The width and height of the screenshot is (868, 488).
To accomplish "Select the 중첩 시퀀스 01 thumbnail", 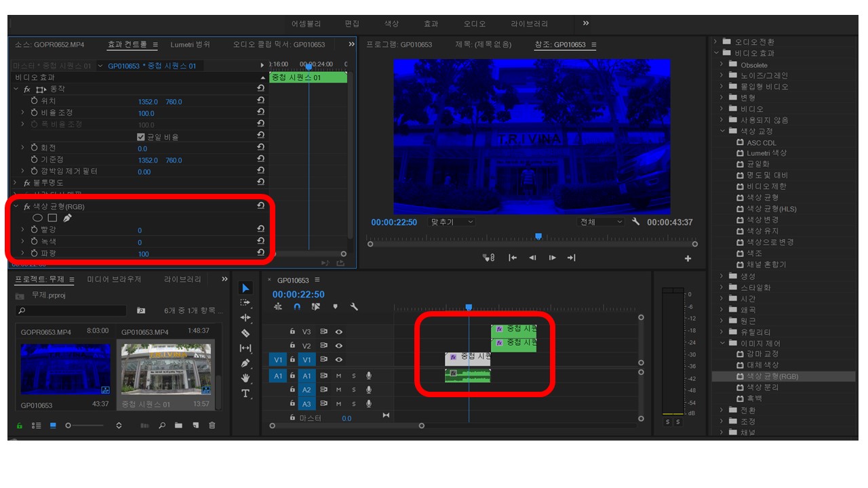I will pos(165,369).
